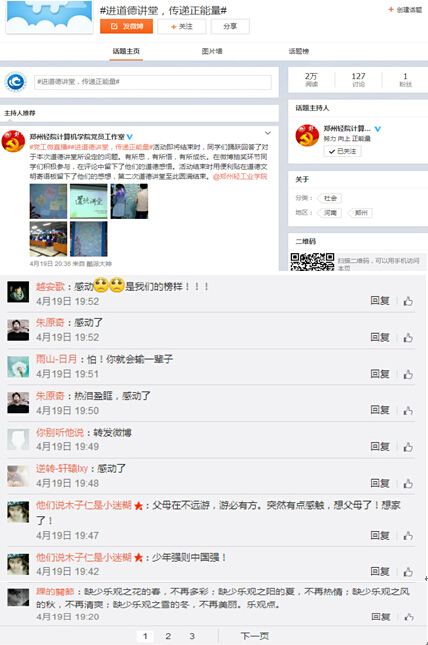Go to 下一页 next page

click(255, 636)
